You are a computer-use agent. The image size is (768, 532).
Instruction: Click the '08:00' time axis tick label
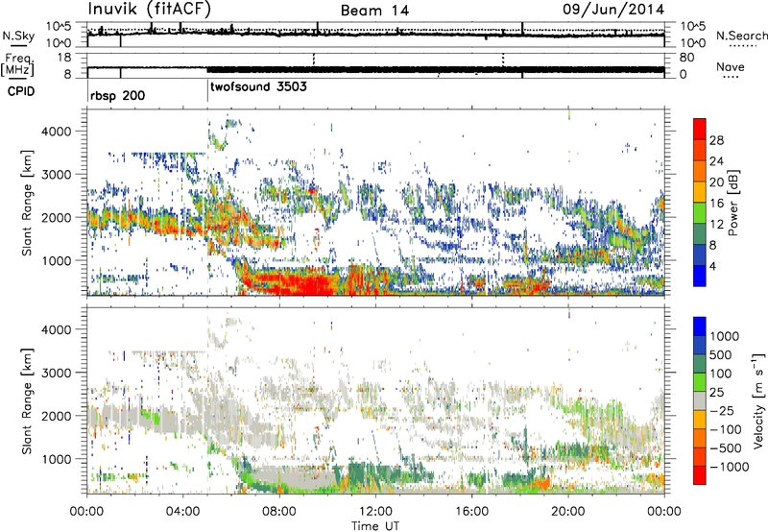[279, 512]
